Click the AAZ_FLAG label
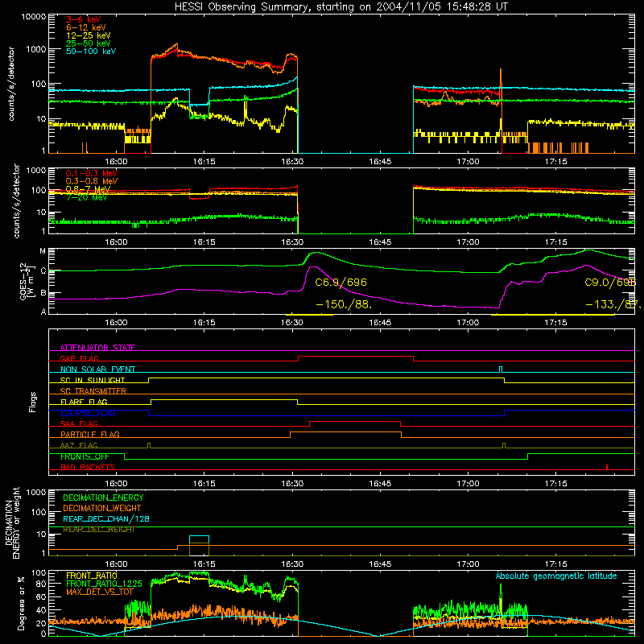Viewport: 644px width, 644px height. (x=79, y=445)
